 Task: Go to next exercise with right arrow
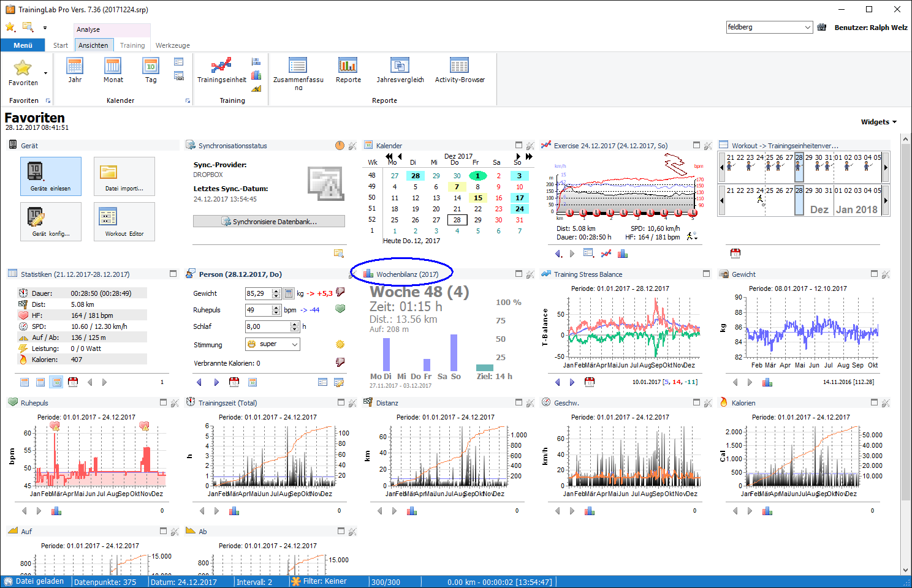pos(572,254)
